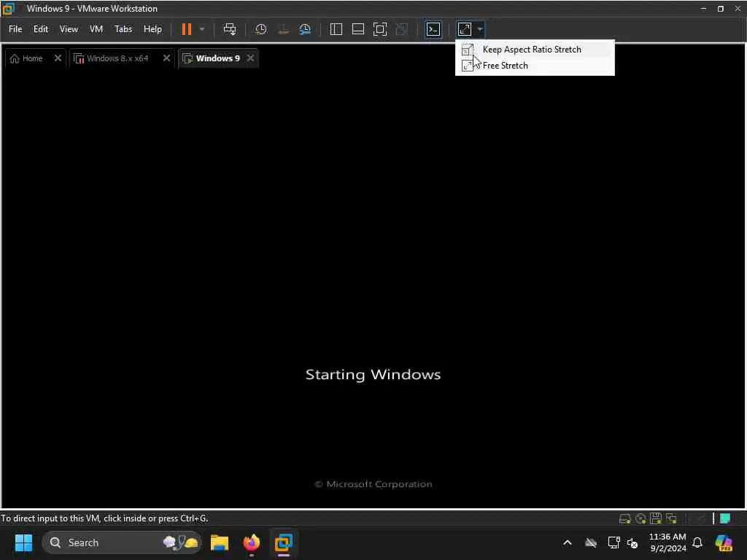Click the OneDrive tray icon
Screen dimensions: 747x560
(x=591, y=542)
